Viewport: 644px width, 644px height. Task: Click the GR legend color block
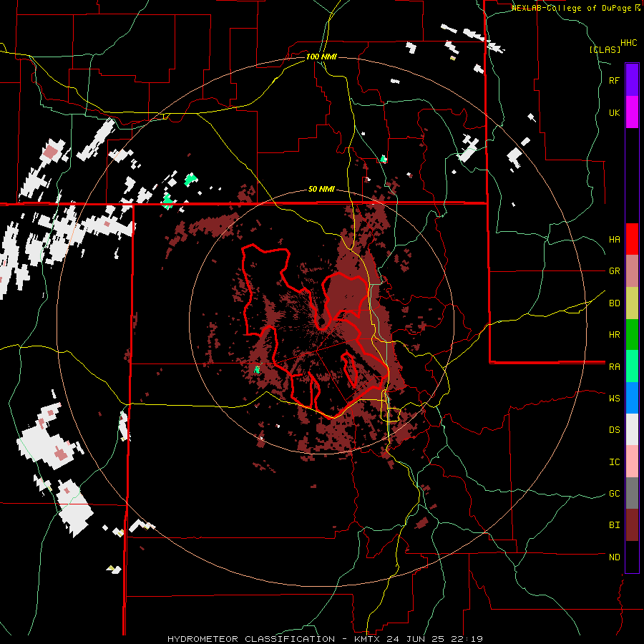(632, 271)
